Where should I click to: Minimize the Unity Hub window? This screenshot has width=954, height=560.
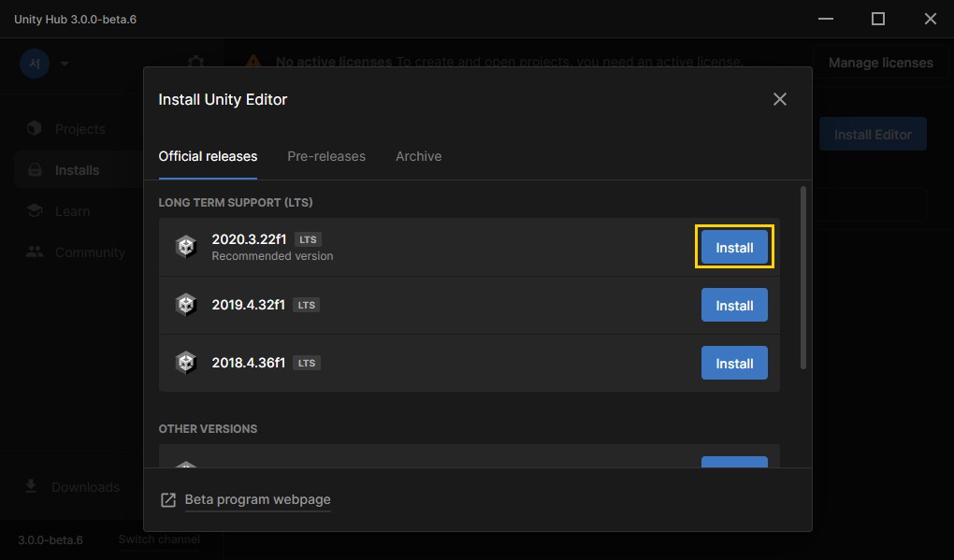(x=826, y=19)
